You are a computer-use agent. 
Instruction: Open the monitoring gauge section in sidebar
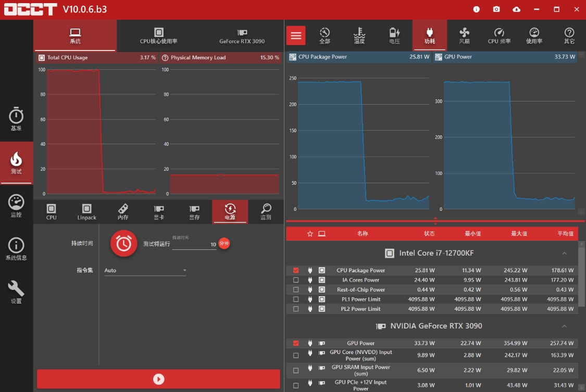(16, 206)
